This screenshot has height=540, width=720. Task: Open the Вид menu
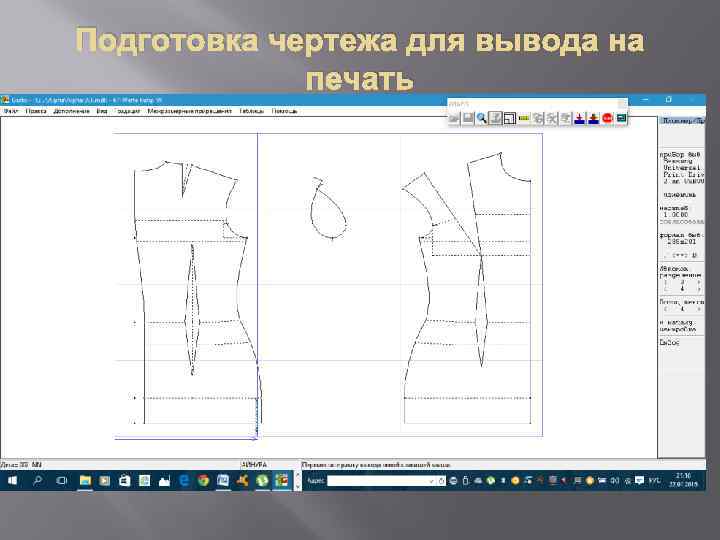coord(102,111)
